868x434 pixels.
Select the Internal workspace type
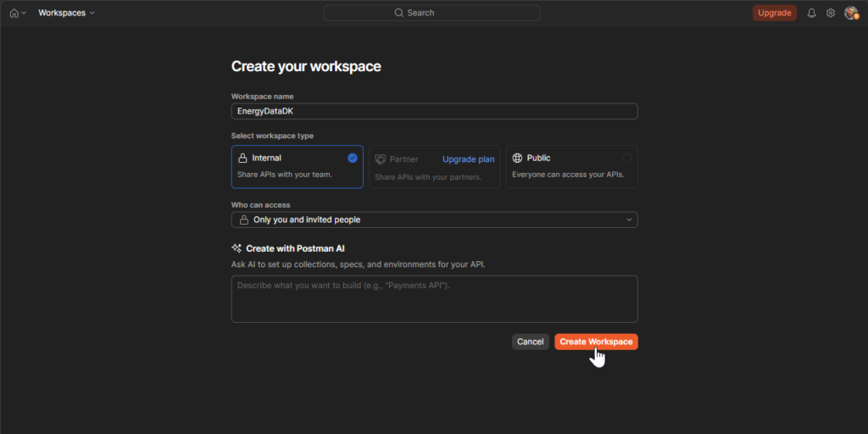(298, 167)
